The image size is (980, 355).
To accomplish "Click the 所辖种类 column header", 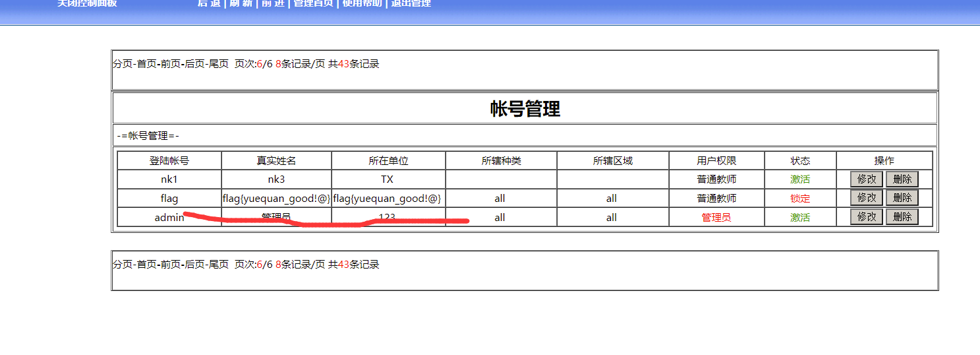I will pyautogui.click(x=502, y=161).
